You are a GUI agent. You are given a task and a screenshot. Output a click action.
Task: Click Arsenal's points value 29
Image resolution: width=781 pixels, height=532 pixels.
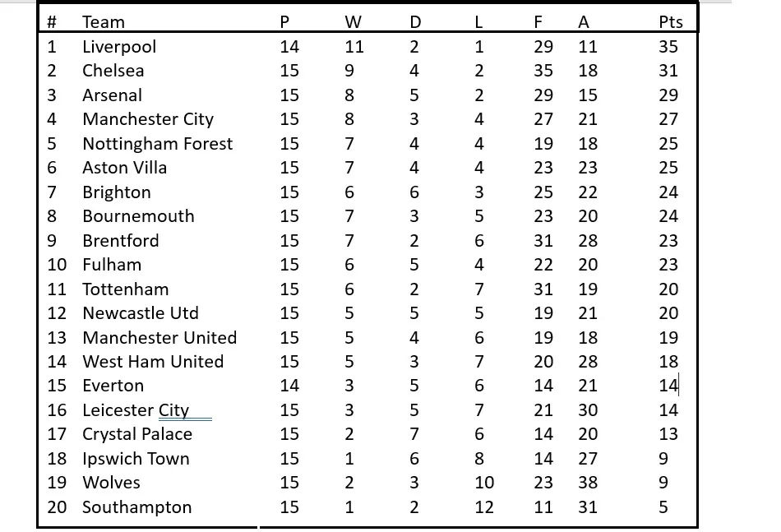click(668, 95)
